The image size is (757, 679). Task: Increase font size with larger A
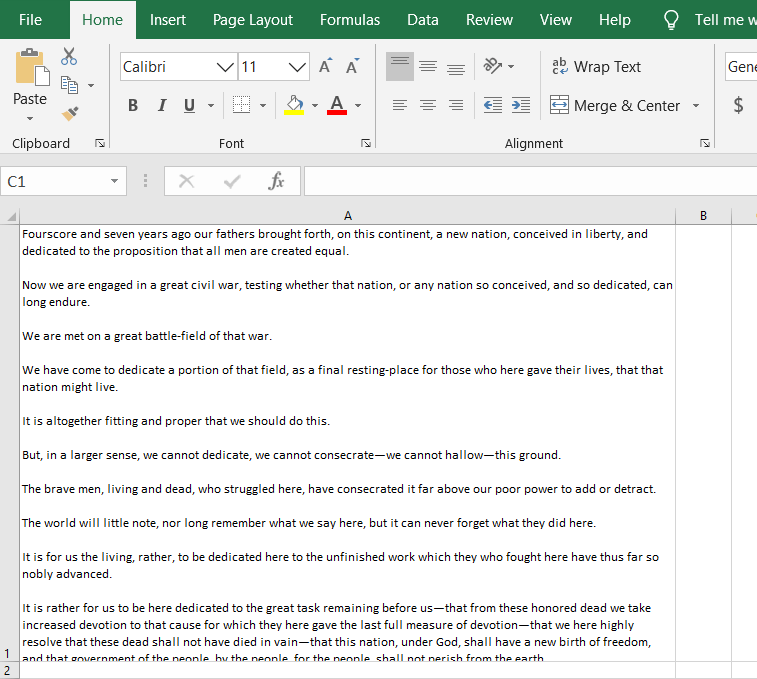click(325, 66)
